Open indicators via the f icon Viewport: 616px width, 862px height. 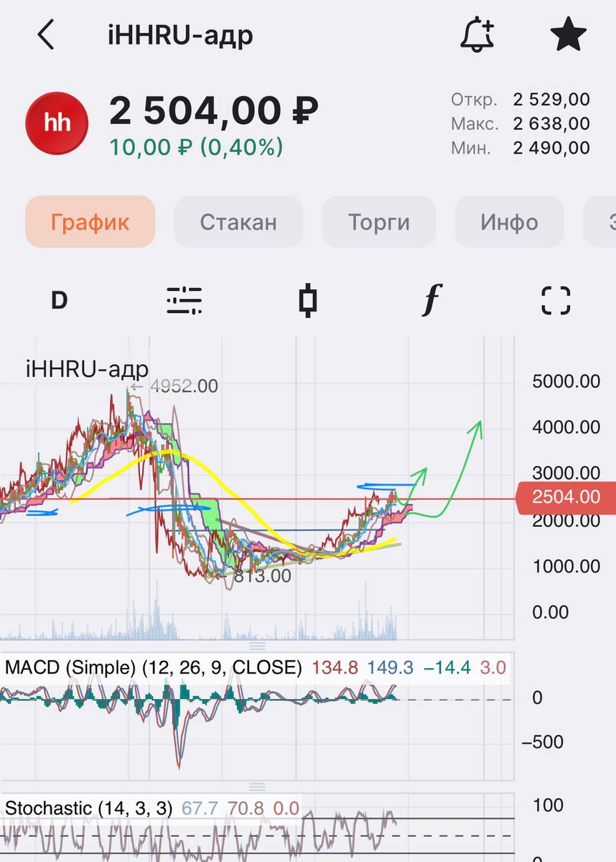(x=431, y=300)
